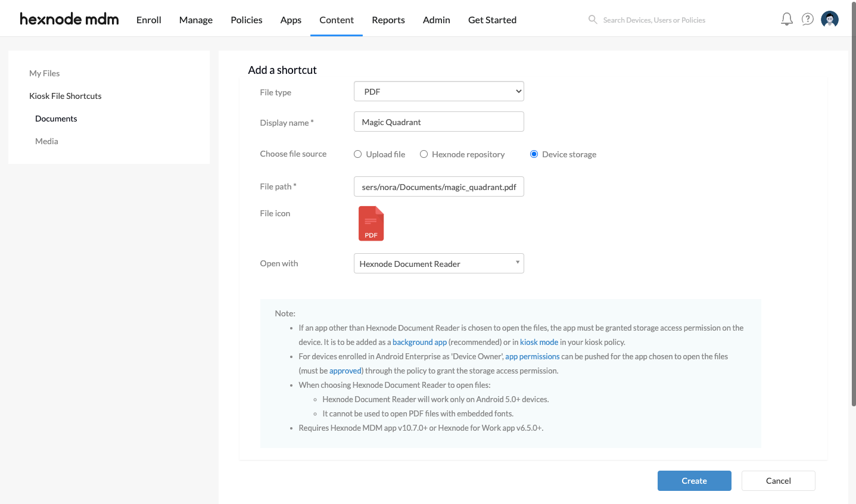Open the help question mark icon
The image size is (856, 504).
click(x=808, y=19)
